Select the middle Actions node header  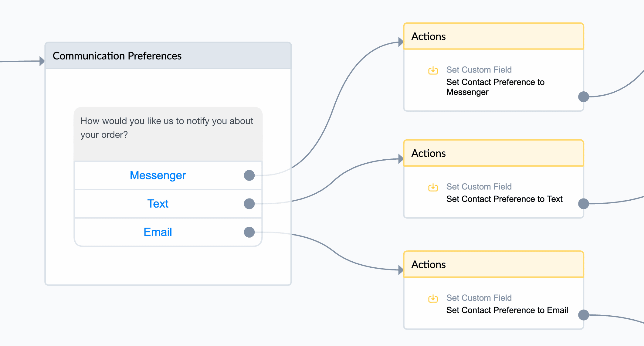tap(493, 153)
